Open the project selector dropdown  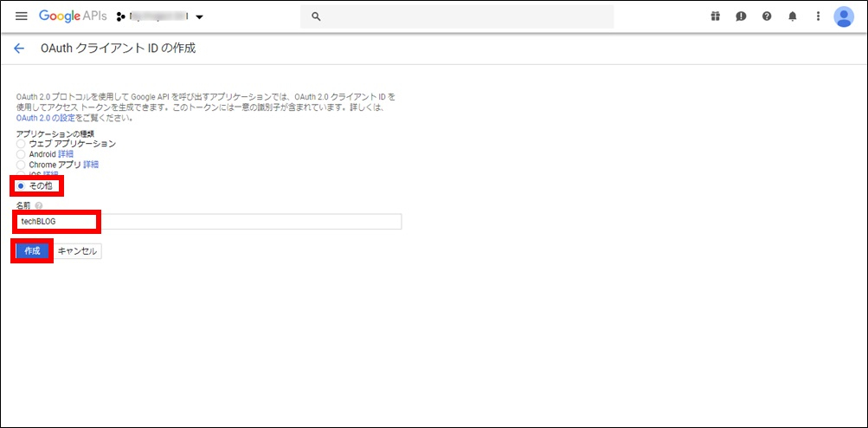tap(160, 16)
